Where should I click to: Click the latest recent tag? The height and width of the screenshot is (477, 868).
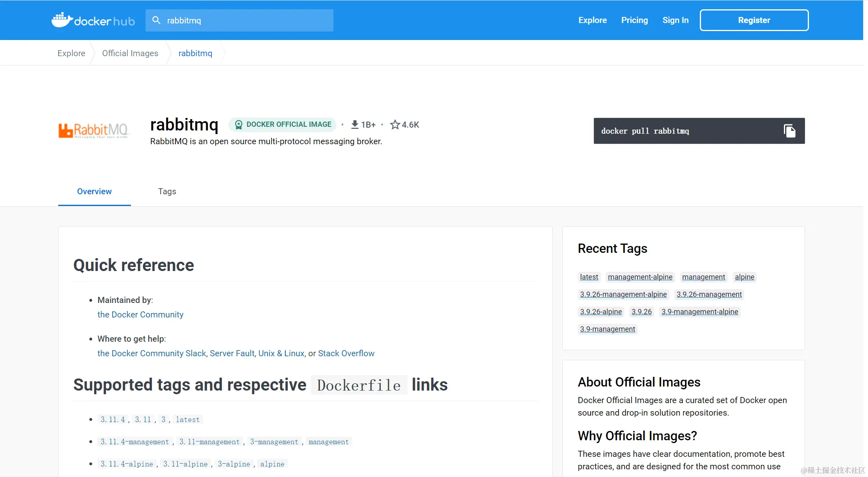(x=589, y=277)
